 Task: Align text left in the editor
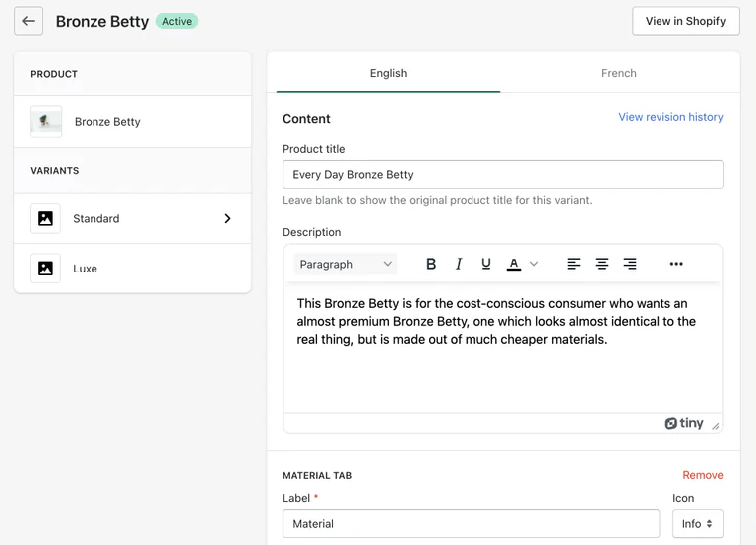574,264
